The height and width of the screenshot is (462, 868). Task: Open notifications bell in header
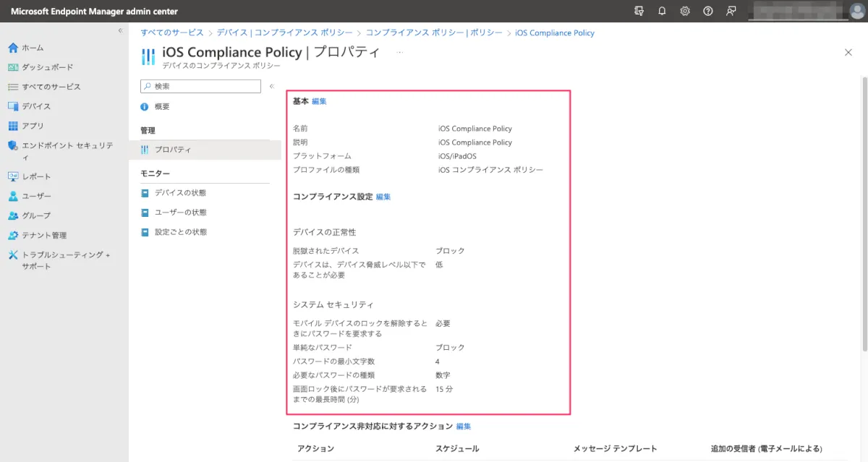662,11
